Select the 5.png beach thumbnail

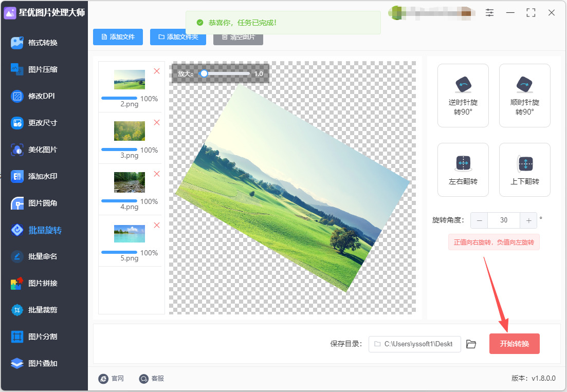tap(130, 234)
